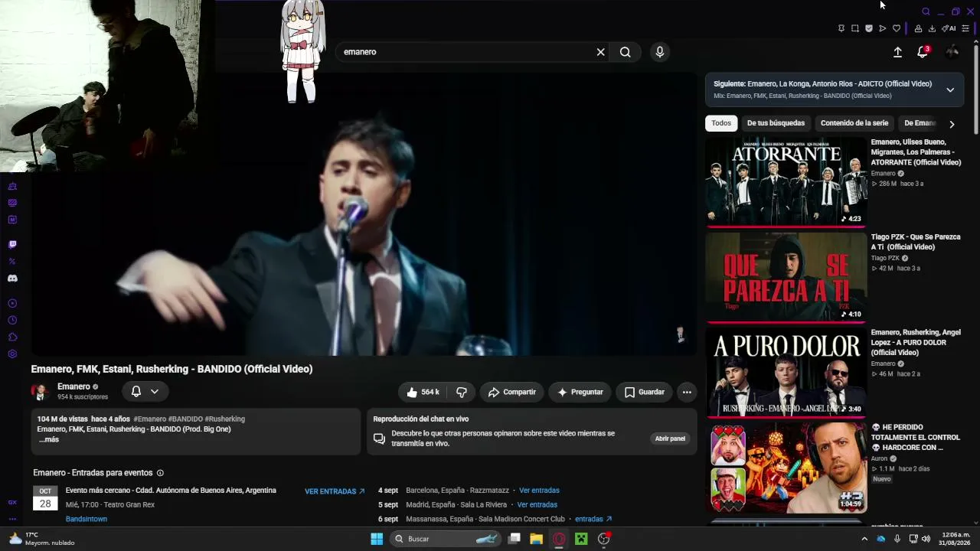Open the sidebar player icon
This screenshot has height=551, width=980.
point(12,304)
